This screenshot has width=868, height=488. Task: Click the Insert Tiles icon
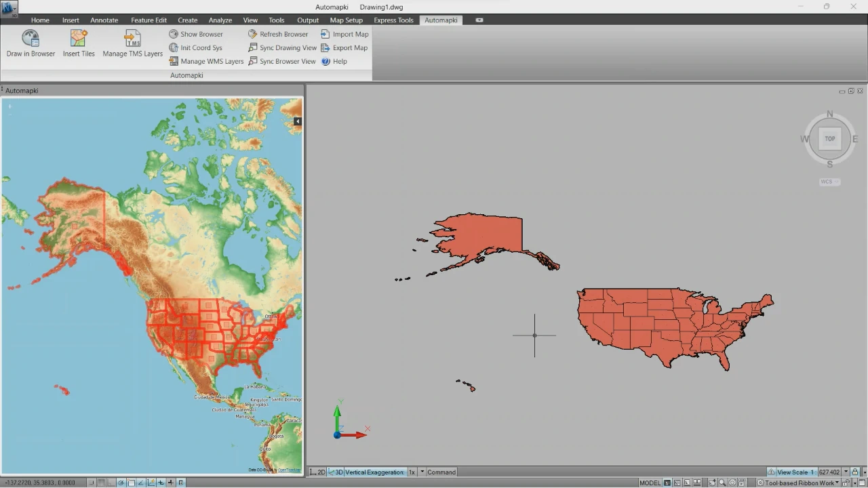pyautogui.click(x=79, y=38)
